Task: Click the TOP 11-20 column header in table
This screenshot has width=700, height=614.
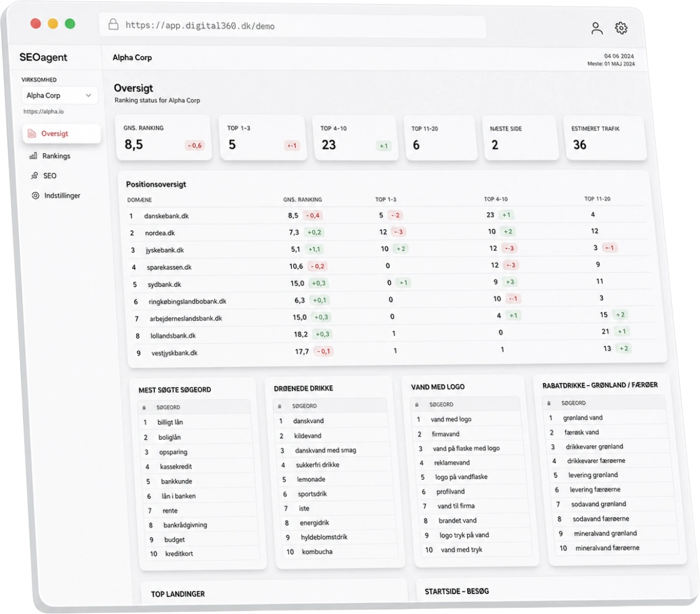Action: [597, 199]
